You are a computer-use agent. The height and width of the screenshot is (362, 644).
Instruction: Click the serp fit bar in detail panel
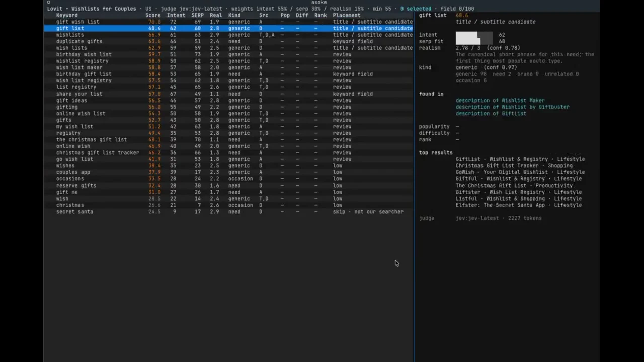[x=474, y=41]
